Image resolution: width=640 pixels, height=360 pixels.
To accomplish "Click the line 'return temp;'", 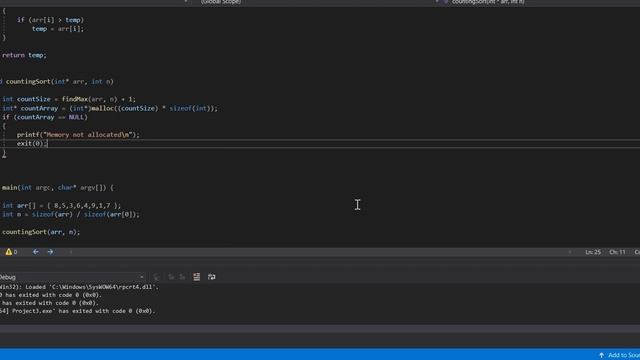I will click(x=24, y=55).
